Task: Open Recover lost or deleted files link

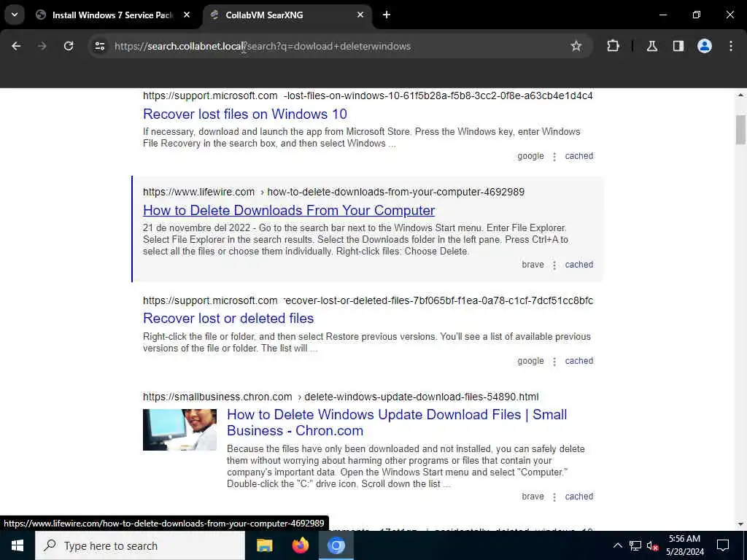Action: (x=228, y=318)
